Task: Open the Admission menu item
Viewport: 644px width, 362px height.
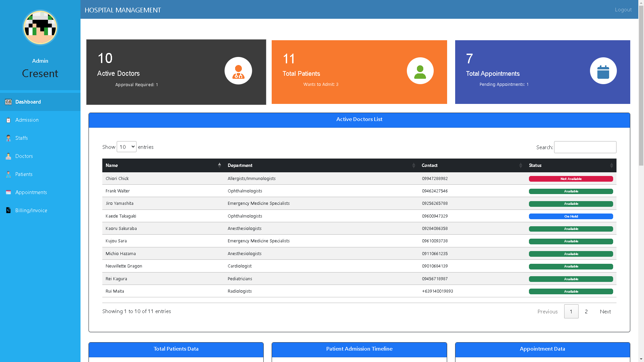Action: pos(40,120)
